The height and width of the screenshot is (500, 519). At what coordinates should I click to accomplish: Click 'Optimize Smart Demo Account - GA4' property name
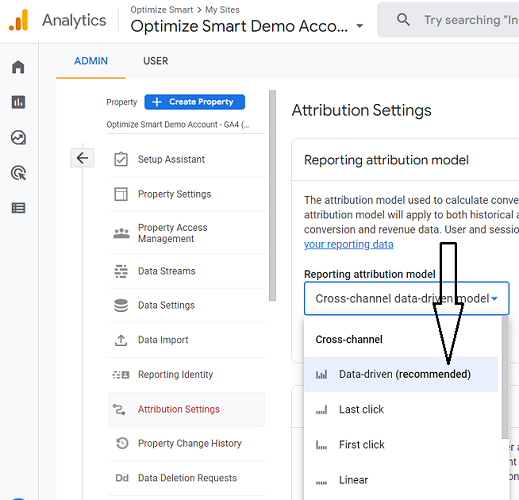click(x=178, y=125)
